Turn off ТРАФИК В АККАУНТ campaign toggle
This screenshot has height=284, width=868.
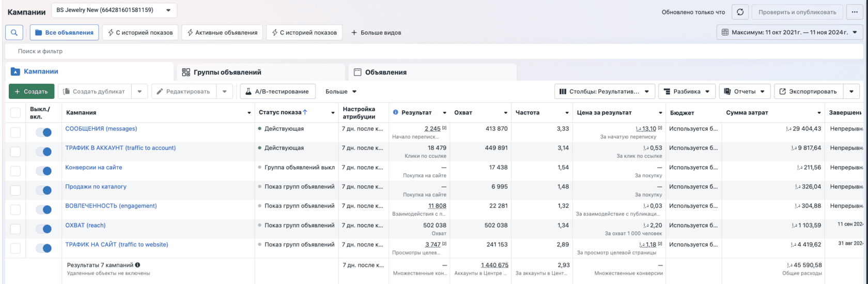click(x=44, y=152)
